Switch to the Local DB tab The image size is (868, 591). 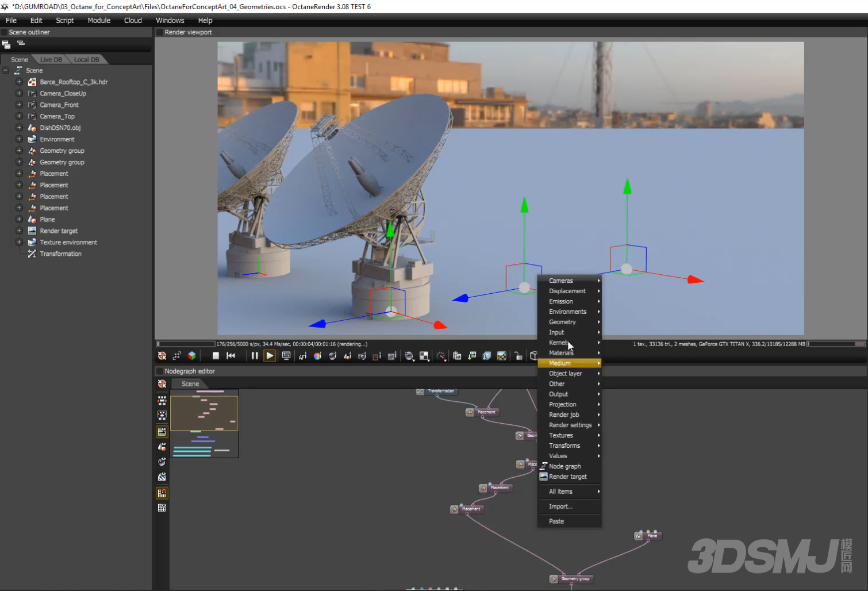coord(87,60)
